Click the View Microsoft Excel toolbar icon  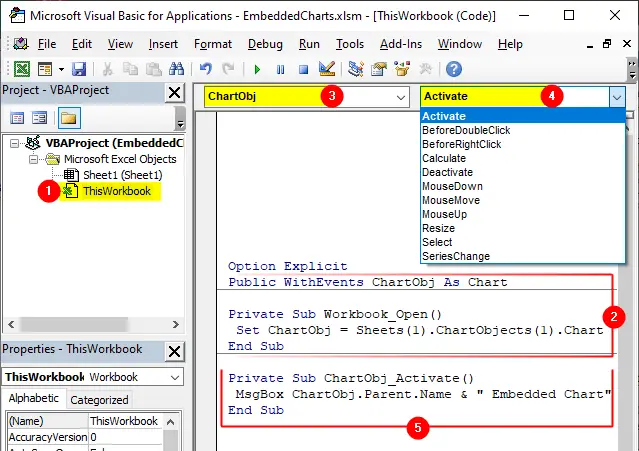click(22, 69)
